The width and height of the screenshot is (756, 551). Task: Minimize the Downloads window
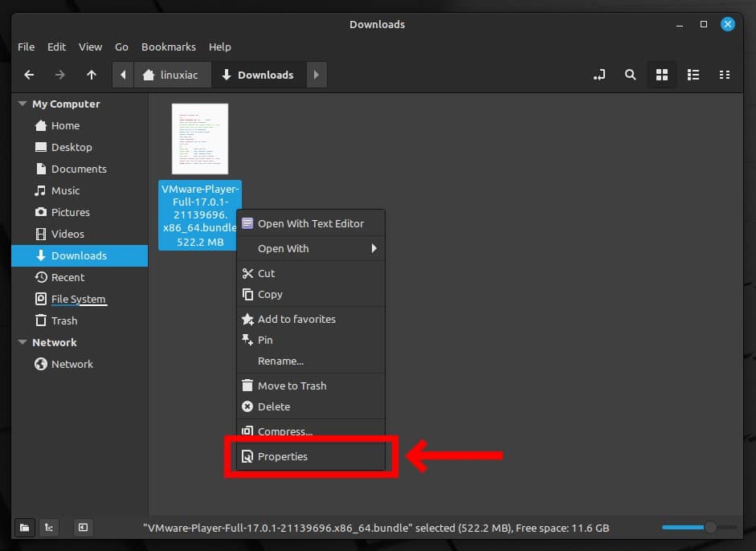pyautogui.click(x=680, y=24)
